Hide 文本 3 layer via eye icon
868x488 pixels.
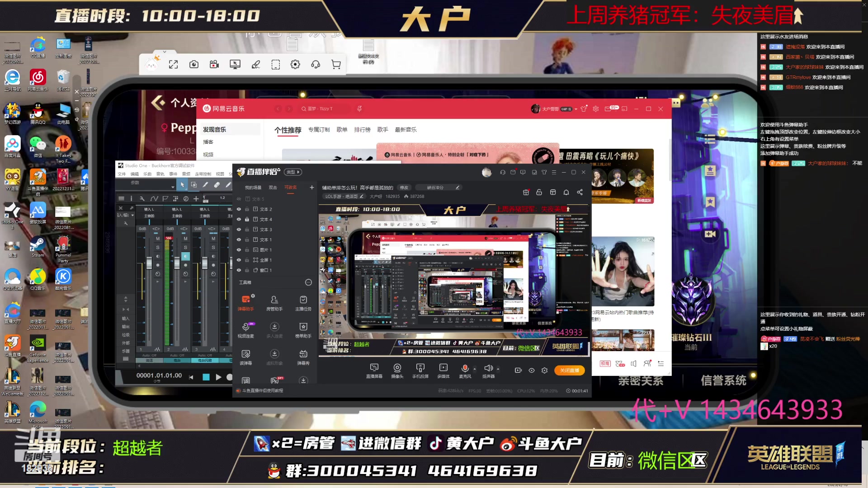coord(239,230)
